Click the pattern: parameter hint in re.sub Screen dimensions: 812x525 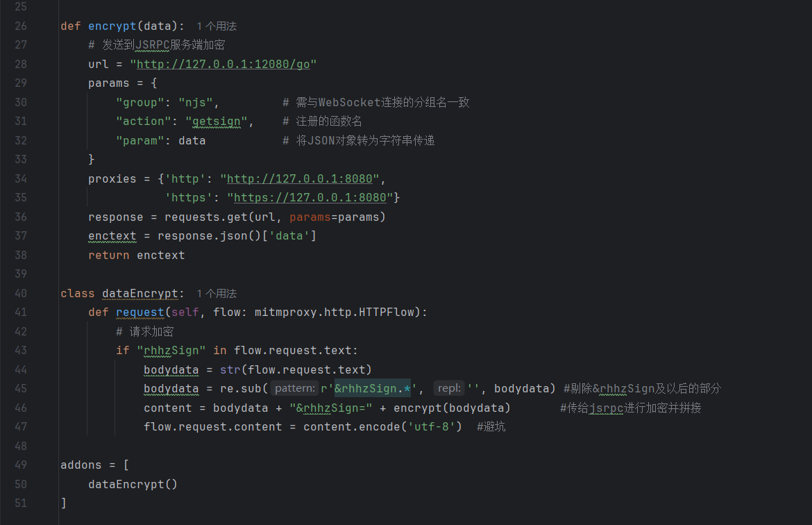pos(294,388)
